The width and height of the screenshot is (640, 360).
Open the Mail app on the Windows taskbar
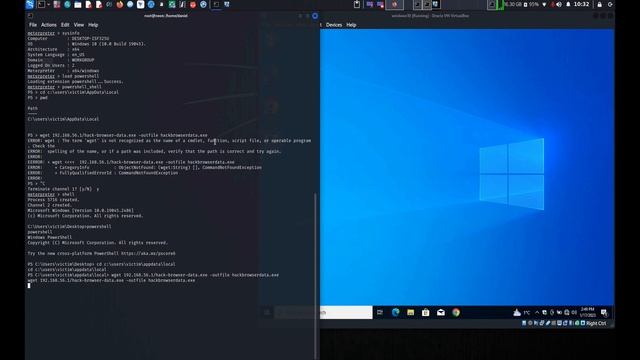coord(441,313)
